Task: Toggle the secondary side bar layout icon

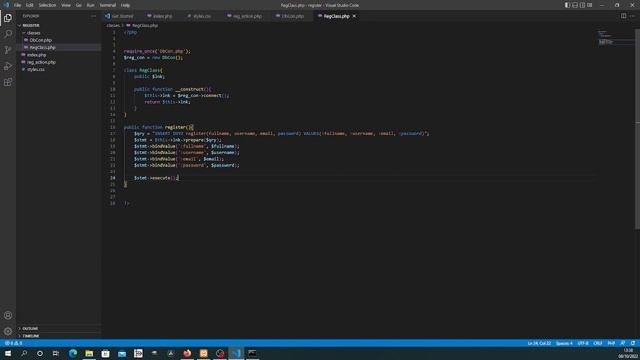Action: point(582,5)
